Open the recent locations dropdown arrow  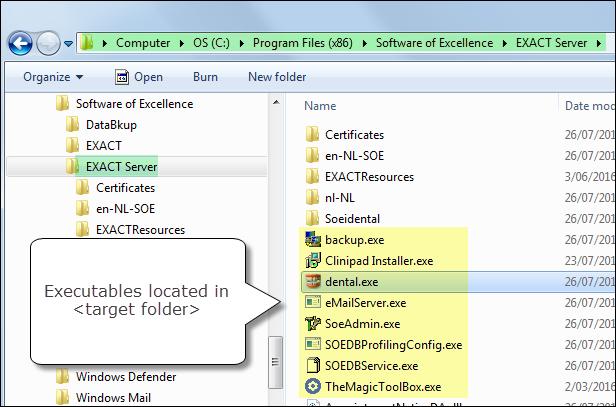tap(68, 44)
